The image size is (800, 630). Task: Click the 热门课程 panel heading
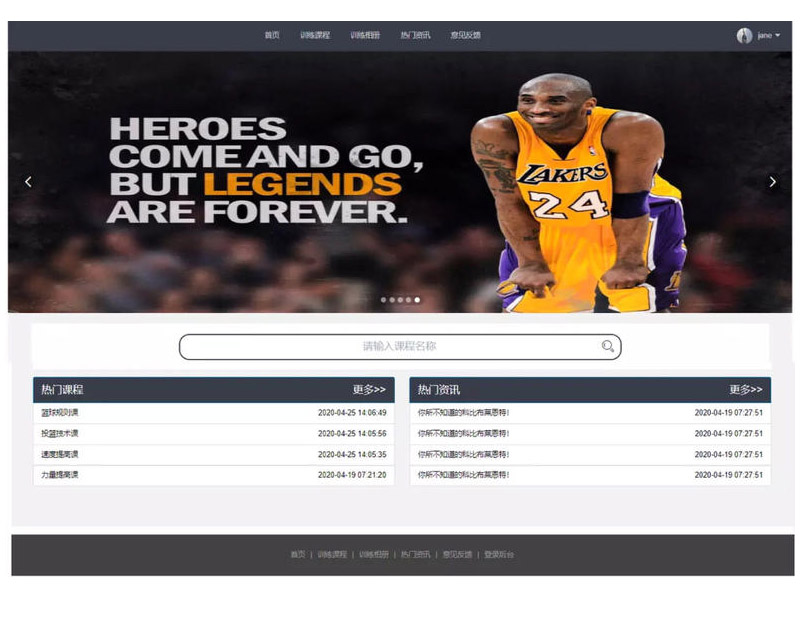click(62, 390)
